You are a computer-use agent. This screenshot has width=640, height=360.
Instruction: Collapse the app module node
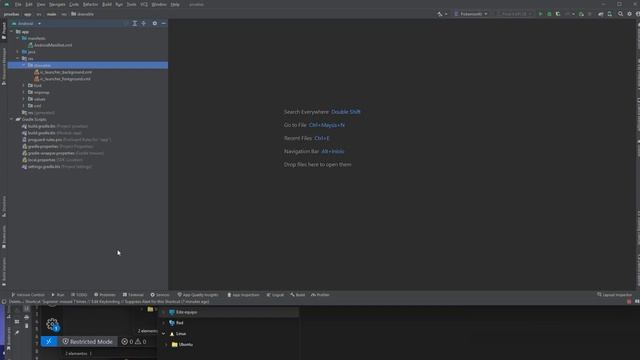(x=11, y=31)
